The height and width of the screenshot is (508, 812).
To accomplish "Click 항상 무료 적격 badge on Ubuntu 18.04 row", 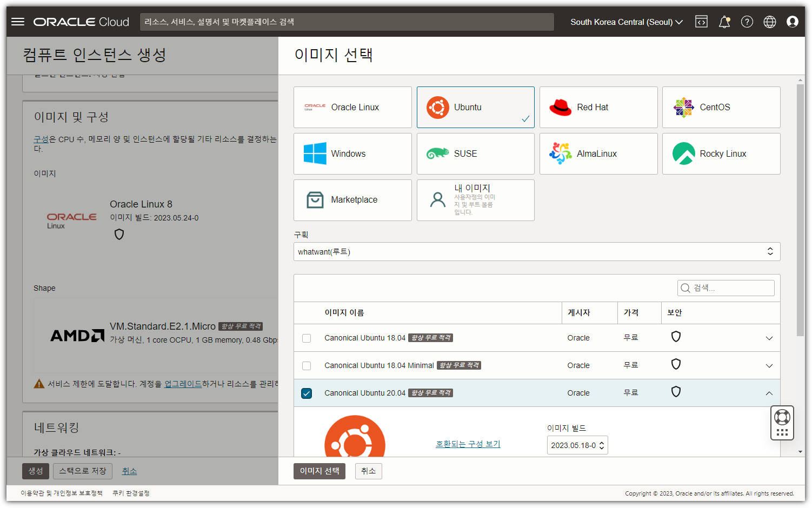I will click(430, 338).
